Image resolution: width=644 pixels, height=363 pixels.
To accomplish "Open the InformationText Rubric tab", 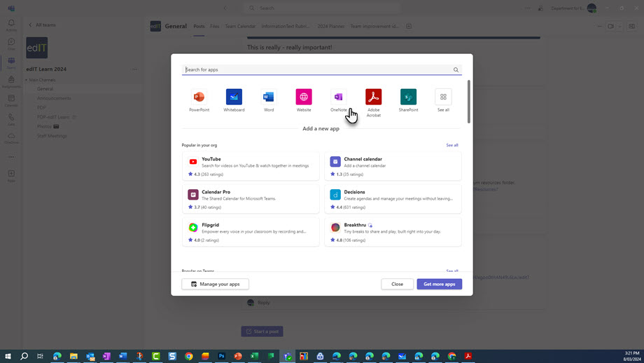I will pyautogui.click(x=286, y=27).
